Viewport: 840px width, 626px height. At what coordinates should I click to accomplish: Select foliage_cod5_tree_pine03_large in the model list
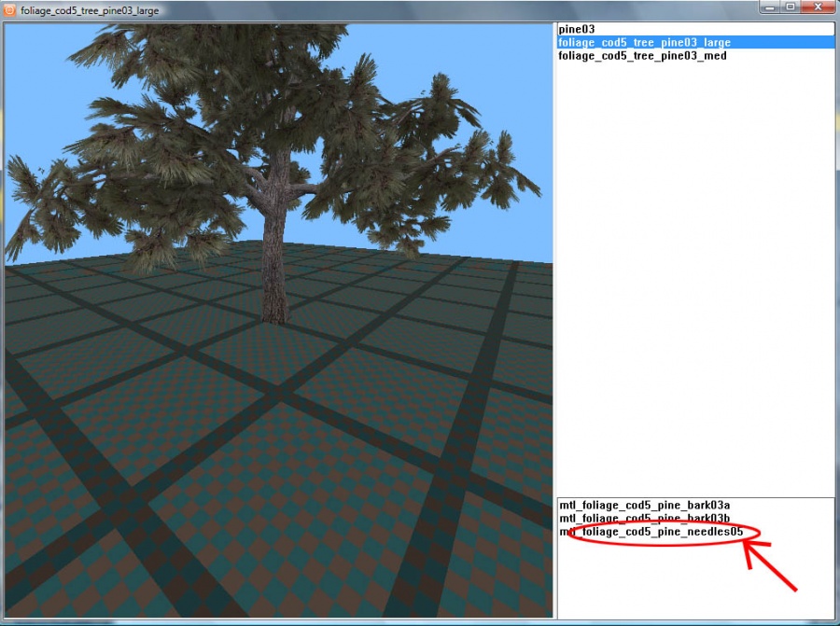click(x=644, y=43)
